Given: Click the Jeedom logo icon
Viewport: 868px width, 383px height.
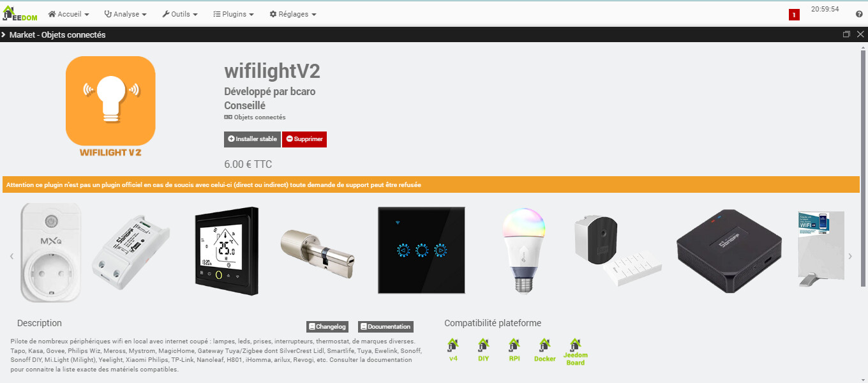Looking at the screenshot, I should pos(20,13).
